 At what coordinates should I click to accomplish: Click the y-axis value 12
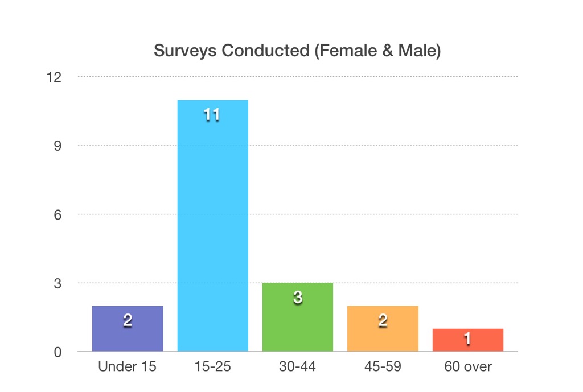[54, 77]
